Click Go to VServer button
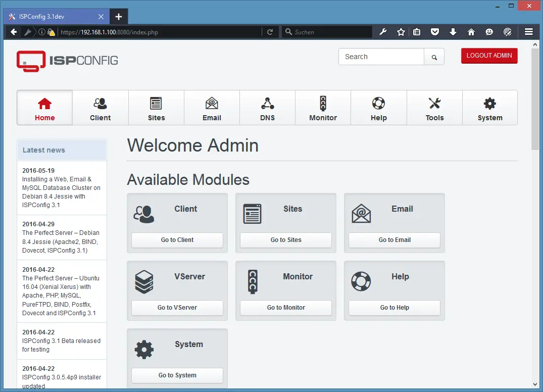Viewport: 543px width, 392px height. (x=177, y=308)
